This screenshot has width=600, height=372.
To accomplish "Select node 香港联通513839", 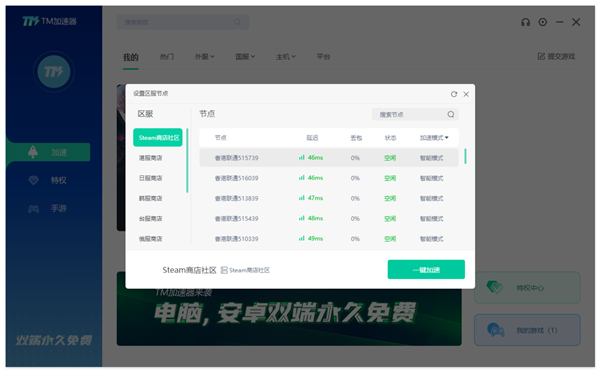I will click(329, 198).
